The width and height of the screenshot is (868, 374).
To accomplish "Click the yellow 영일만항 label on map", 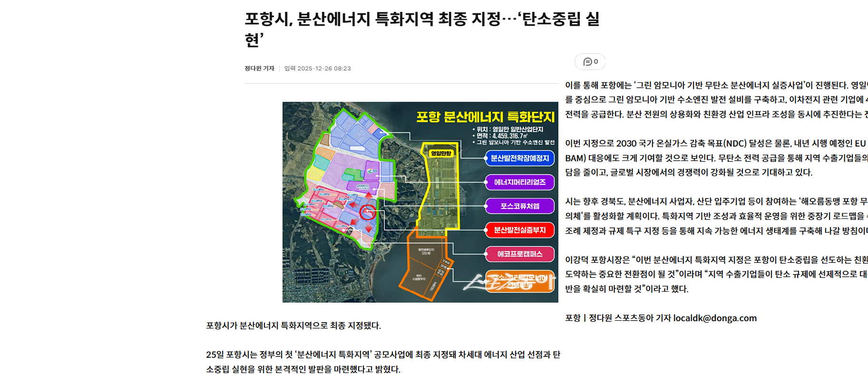I will [x=441, y=153].
